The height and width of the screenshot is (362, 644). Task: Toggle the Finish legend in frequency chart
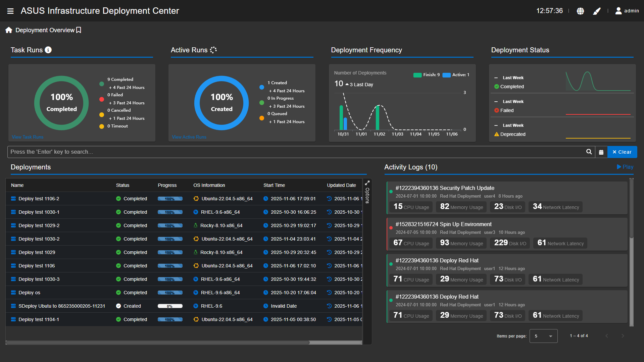426,75
